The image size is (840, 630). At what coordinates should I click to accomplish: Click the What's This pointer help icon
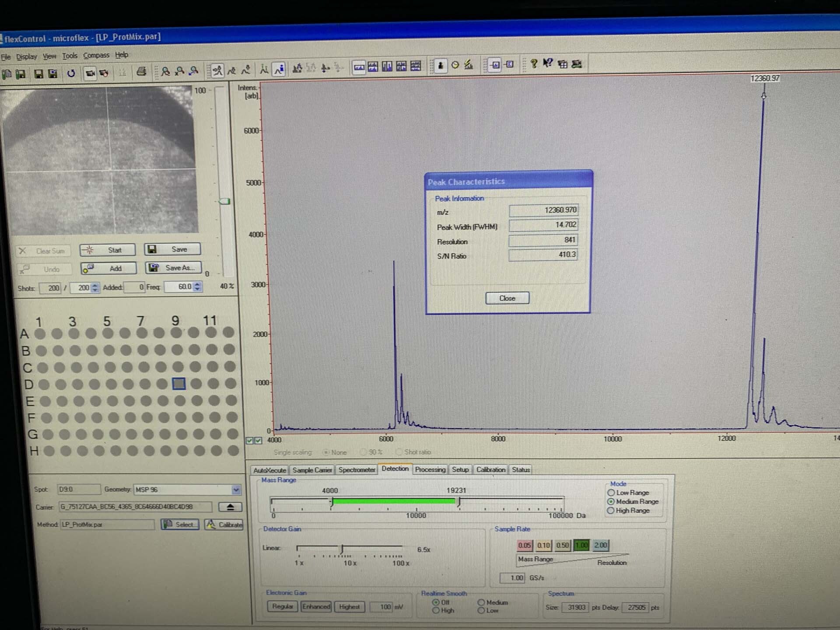pyautogui.click(x=548, y=63)
